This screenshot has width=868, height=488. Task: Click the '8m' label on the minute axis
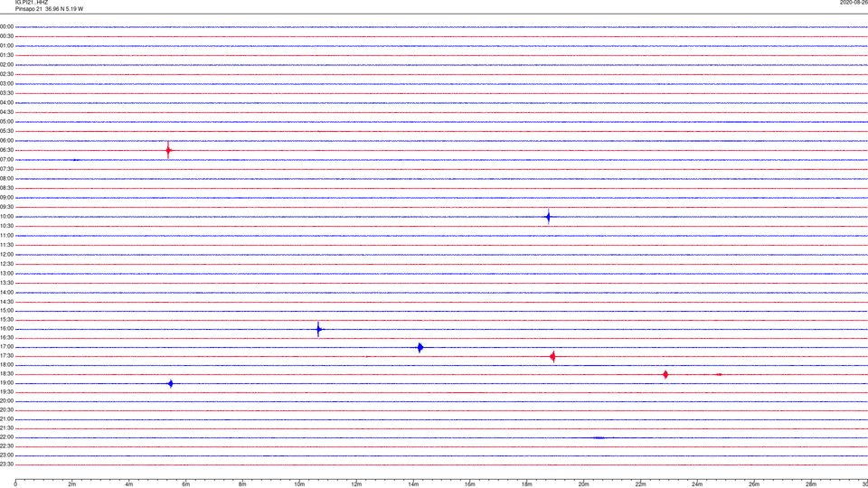coord(242,484)
